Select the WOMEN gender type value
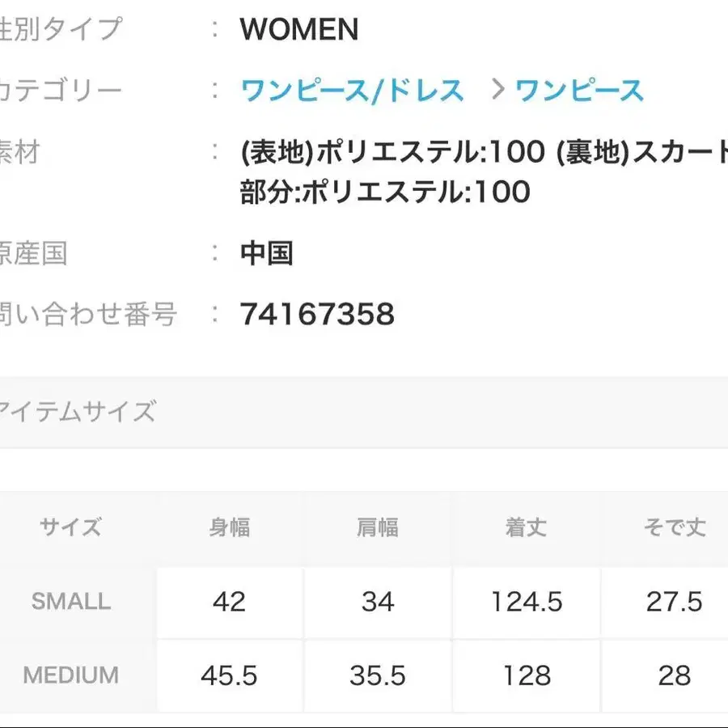This screenshot has width=728, height=728. point(297,29)
